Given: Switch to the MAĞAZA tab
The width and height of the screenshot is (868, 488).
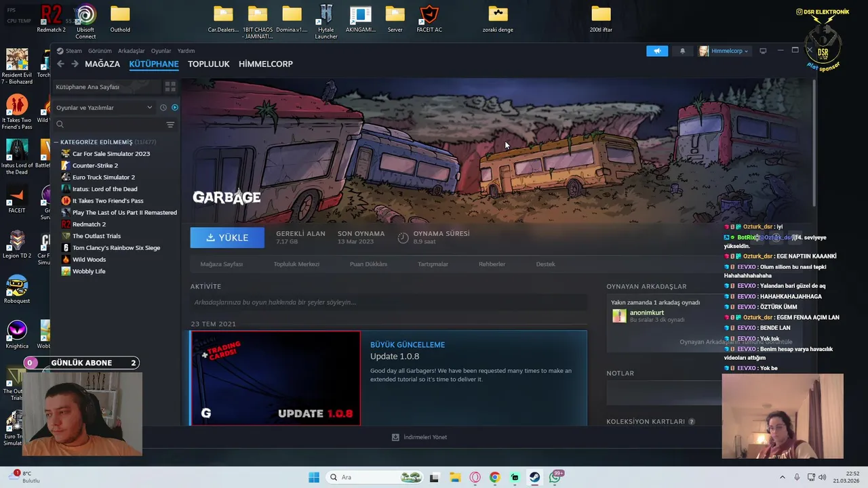Looking at the screenshot, I should (102, 64).
